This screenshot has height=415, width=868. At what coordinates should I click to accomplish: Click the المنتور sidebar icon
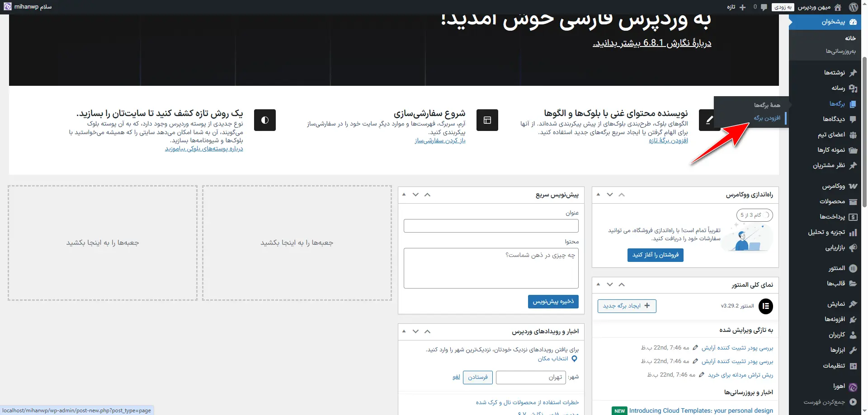[853, 268]
